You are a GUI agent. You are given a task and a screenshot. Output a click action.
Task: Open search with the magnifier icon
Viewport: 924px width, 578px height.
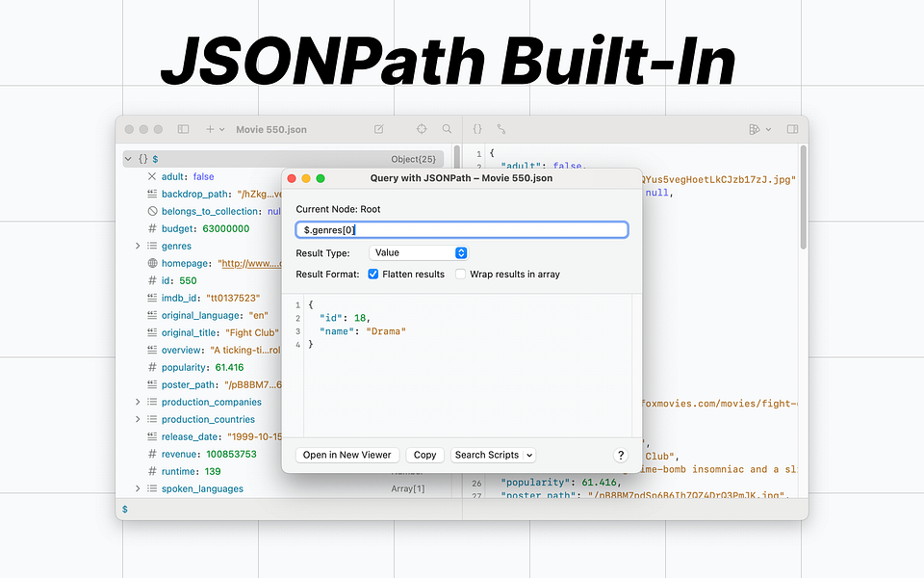(x=446, y=128)
